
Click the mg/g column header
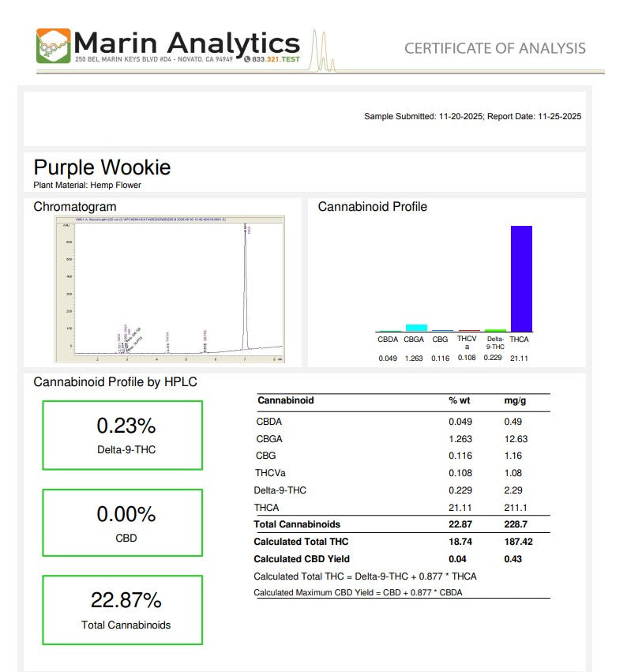click(x=515, y=400)
